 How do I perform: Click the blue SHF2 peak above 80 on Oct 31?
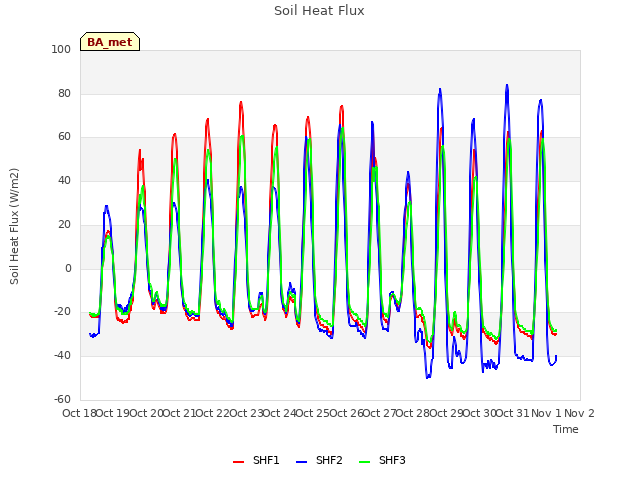pos(507,85)
